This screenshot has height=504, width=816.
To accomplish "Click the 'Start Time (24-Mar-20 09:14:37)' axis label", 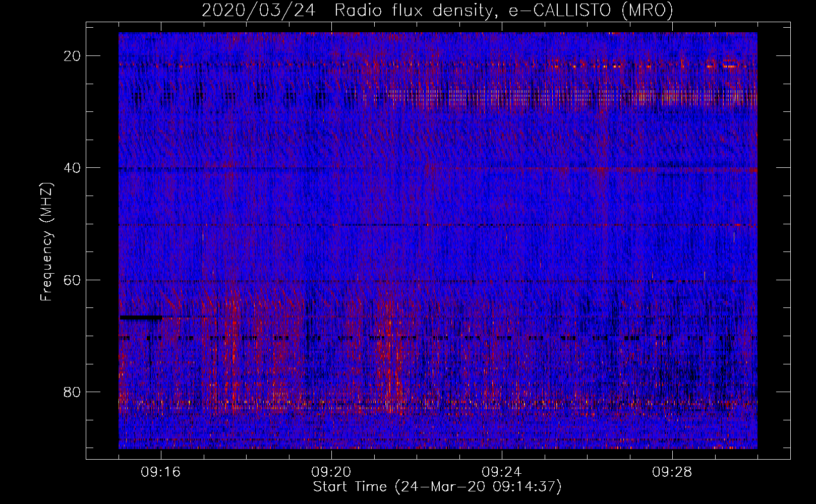I will 437,487.
